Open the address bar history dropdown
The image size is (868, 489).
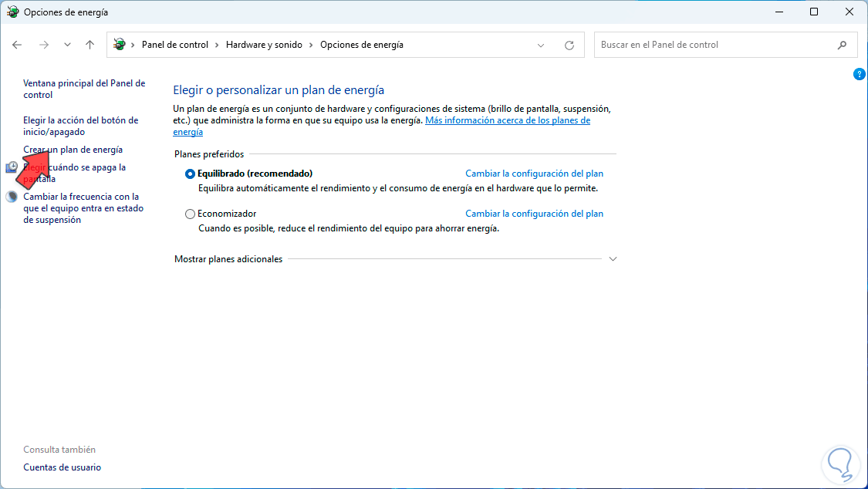point(541,46)
